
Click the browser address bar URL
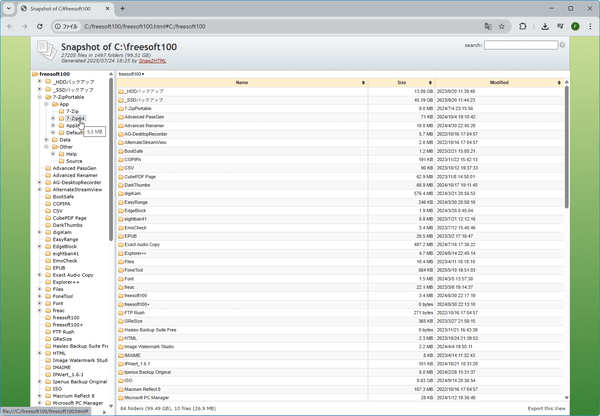(x=145, y=26)
